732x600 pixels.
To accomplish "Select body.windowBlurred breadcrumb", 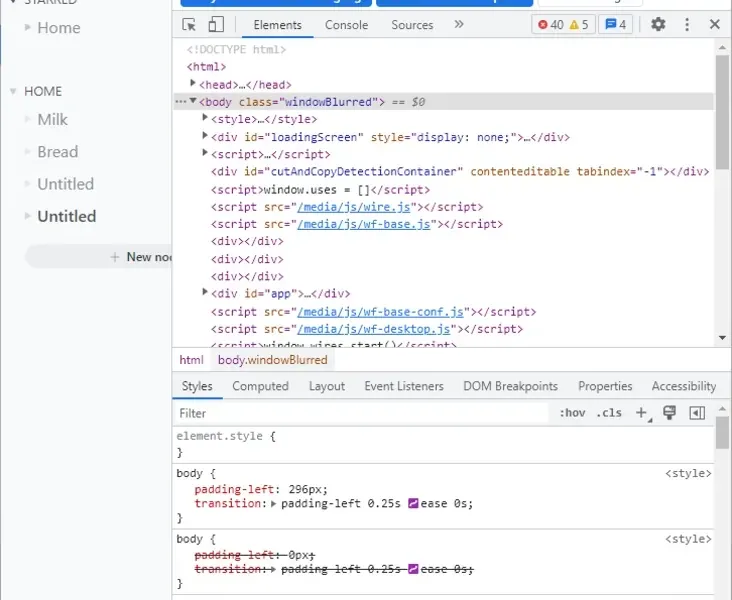I will 273,360.
